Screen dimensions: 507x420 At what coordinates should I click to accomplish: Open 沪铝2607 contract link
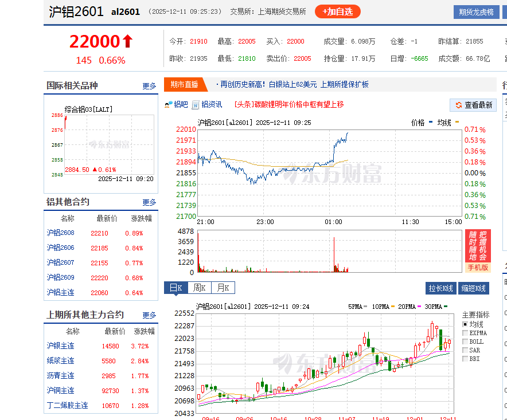tap(60, 262)
